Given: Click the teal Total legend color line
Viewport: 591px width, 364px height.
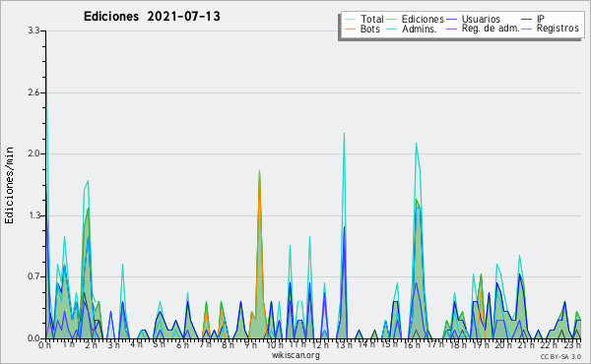Looking at the screenshot, I should (x=350, y=19).
